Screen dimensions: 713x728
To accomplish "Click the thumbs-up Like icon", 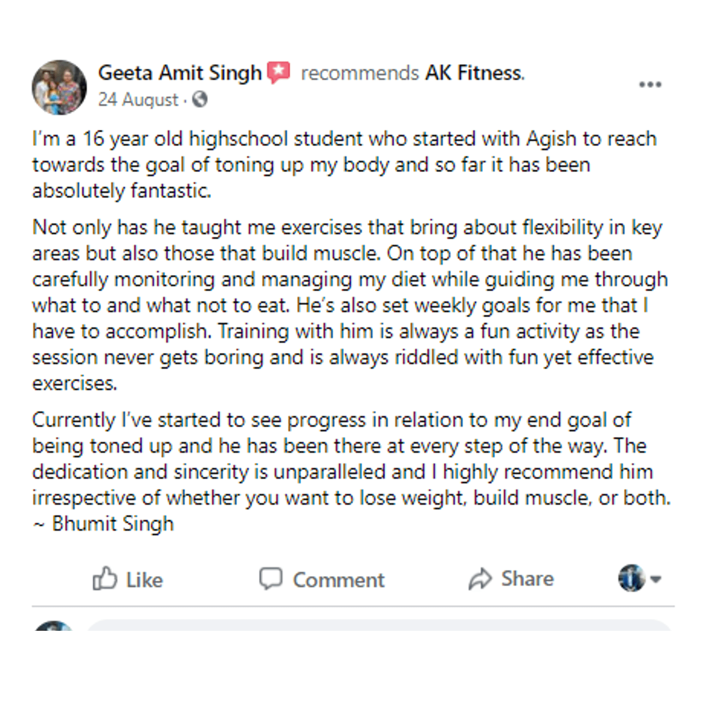I will (105, 579).
